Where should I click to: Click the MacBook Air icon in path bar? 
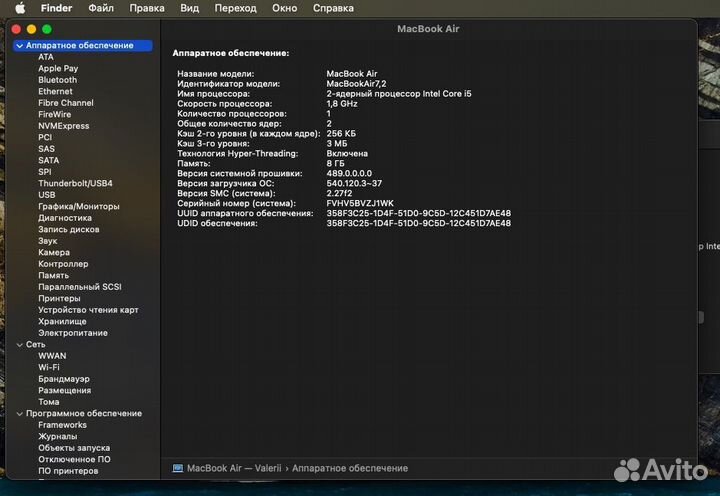pyautogui.click(x=178, y=468)
